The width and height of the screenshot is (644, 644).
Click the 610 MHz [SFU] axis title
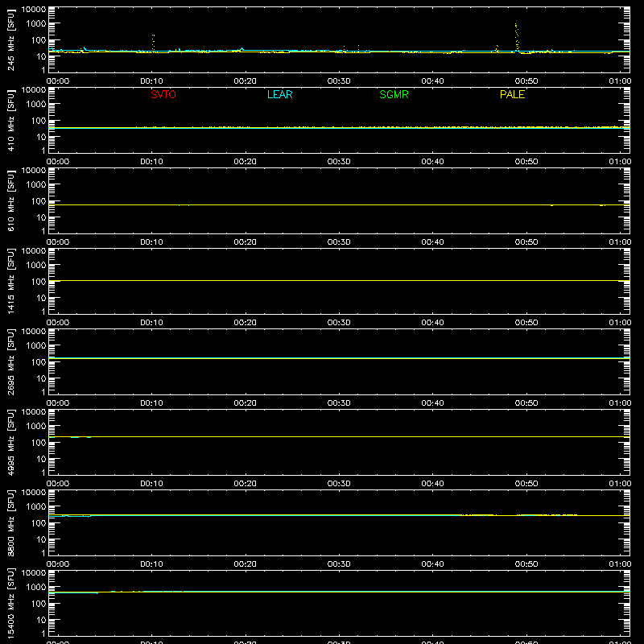[10, 200]
